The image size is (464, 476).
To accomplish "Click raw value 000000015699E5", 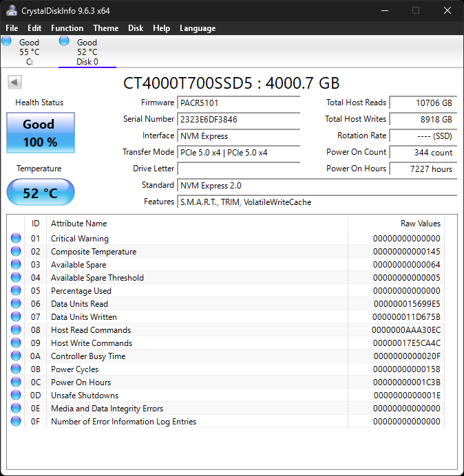I will [x=407, y=304].
